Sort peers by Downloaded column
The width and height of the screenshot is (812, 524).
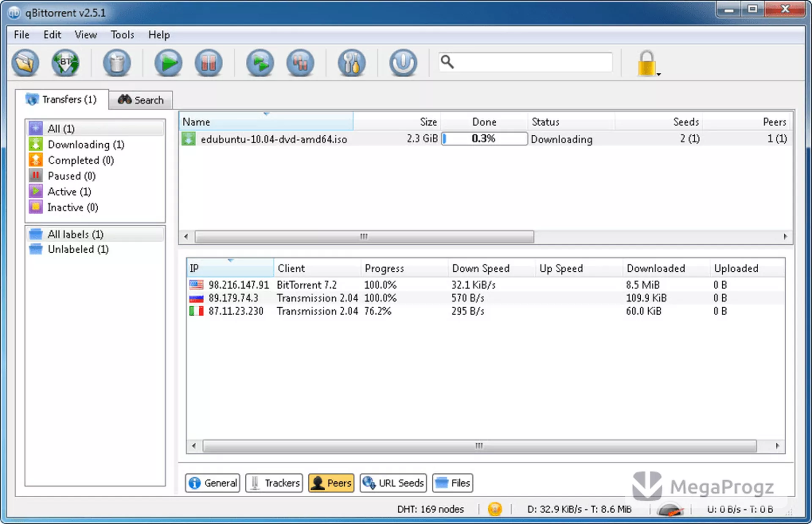[667, 268]
